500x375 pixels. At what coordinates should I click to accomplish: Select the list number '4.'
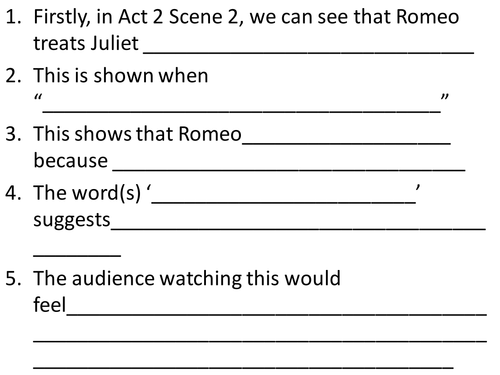[13, 193]
